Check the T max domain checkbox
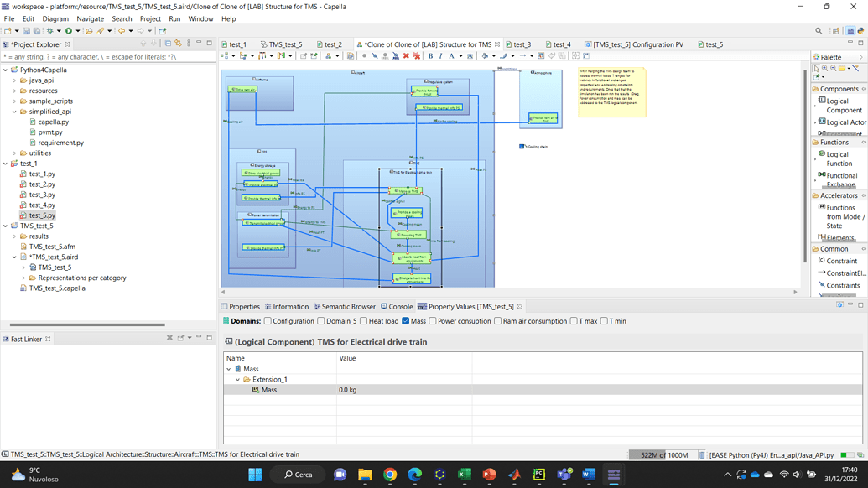 pyautogui.click(x=573, y=320)
